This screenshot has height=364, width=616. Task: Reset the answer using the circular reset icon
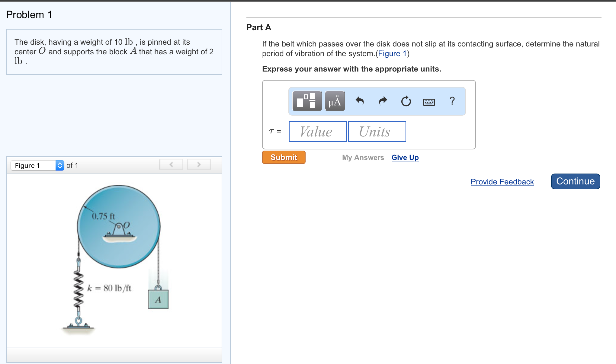pos(406,101)
